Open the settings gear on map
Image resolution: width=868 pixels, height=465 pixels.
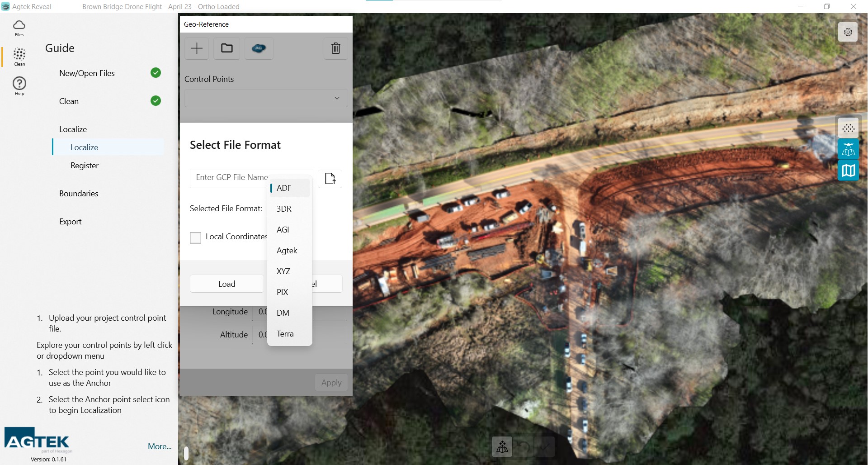[848, 32]
